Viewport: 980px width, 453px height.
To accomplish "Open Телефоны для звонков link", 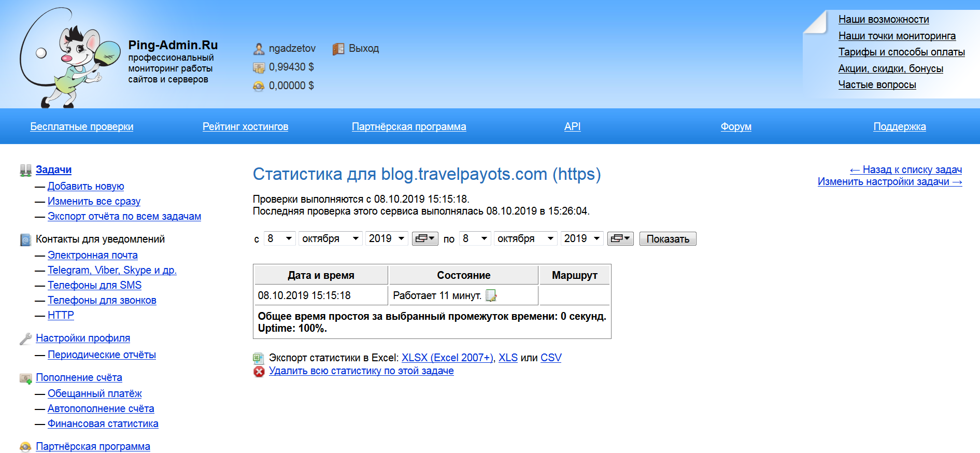I will pos(102,300).
